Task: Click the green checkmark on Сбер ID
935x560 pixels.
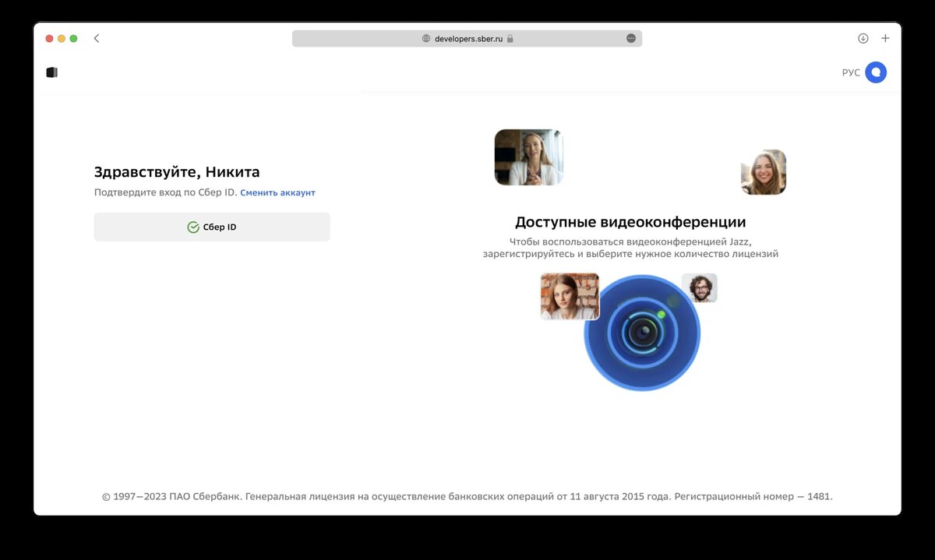Action: [x=193, y=227]
